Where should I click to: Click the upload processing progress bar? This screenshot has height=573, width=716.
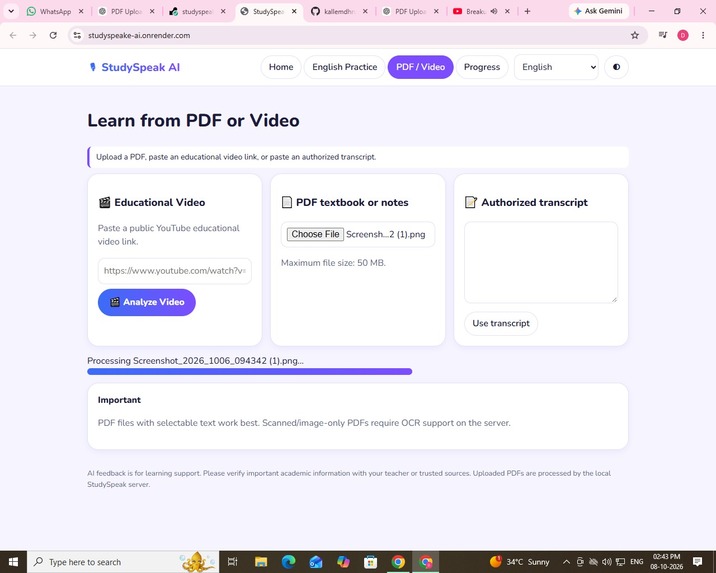[x=249, y=372]
